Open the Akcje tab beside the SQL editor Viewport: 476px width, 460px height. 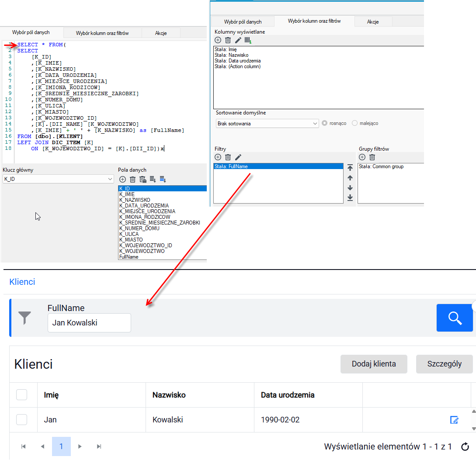161,33
